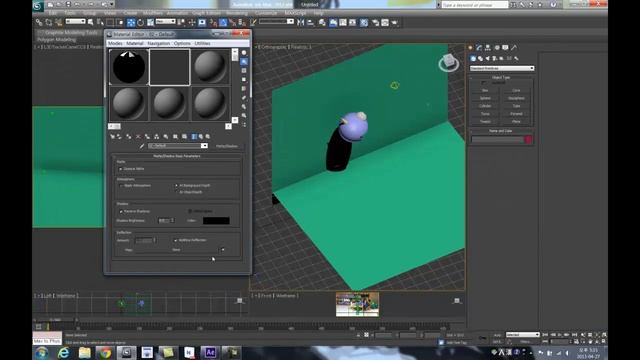Toggle sample slot Background checker icon
The image size is (640, 360).
pos(244,71)
